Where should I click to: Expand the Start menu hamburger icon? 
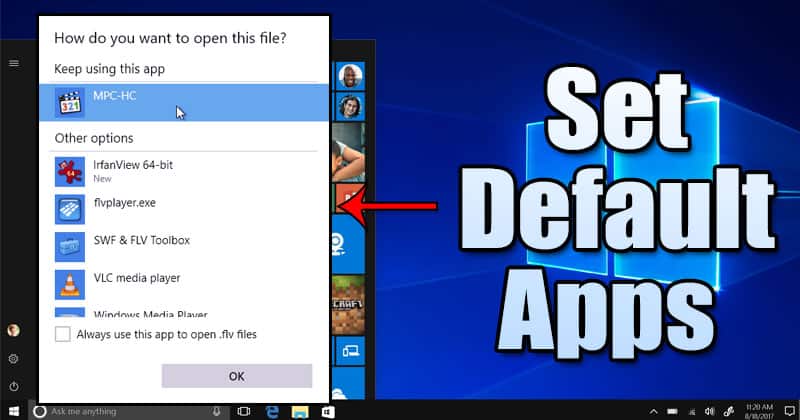click(14, 63)
